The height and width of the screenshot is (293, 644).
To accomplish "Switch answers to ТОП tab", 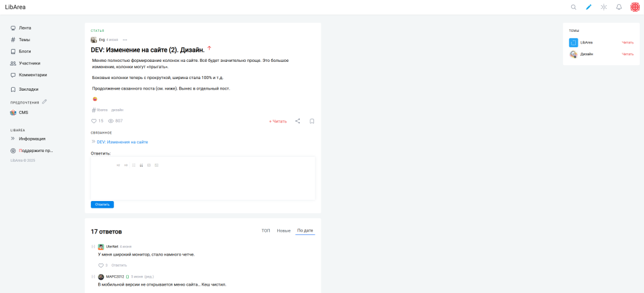I will pyautogui.click(x=266, y=230).
